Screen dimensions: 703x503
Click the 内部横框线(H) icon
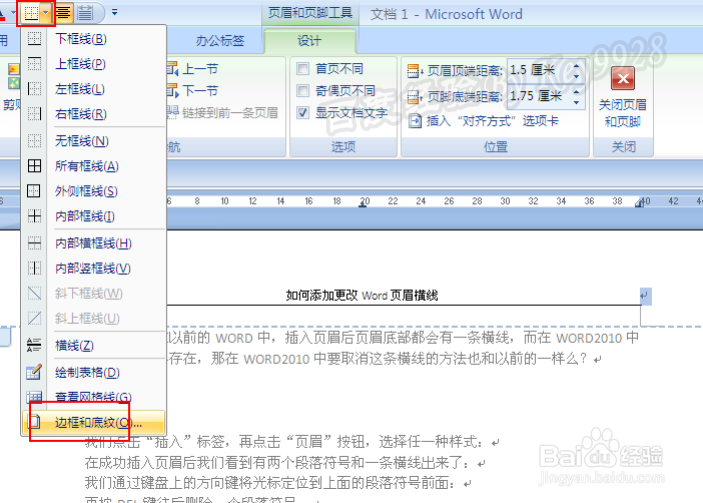click(34, 243)
